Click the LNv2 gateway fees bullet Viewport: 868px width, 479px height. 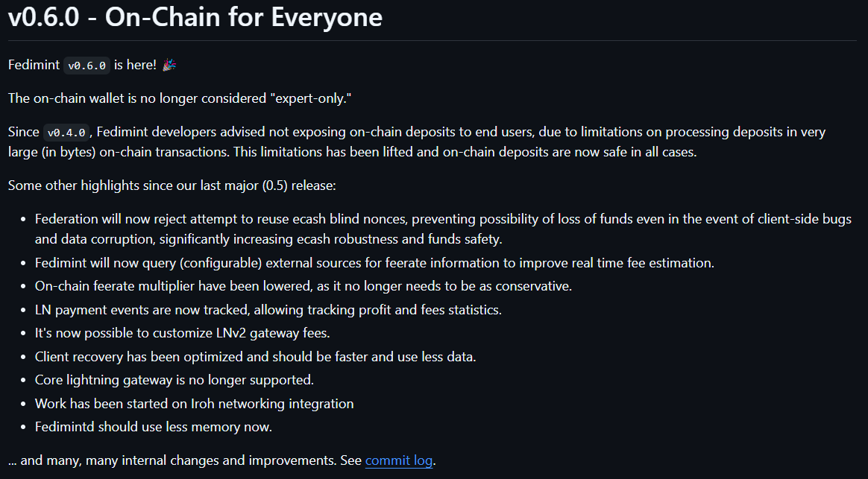[182, 333]
